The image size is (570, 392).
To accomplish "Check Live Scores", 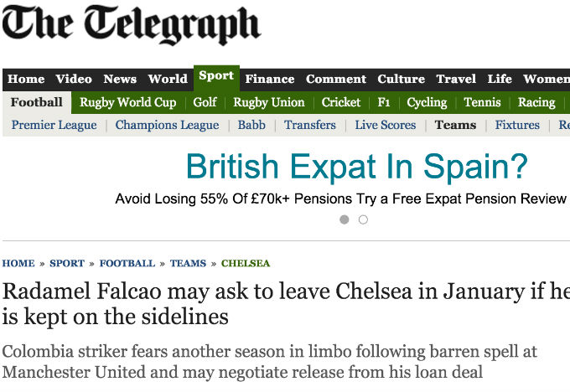I will coord(385,125).
